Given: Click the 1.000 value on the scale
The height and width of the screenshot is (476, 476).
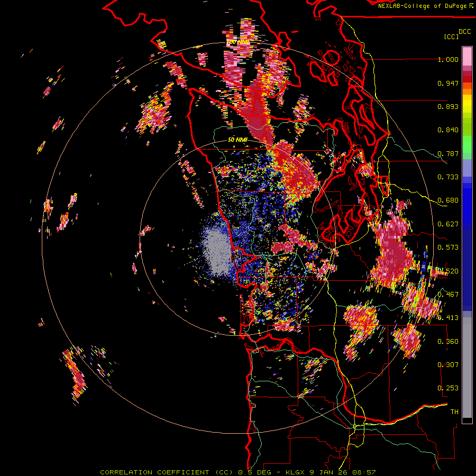Looking at the screenshot, I should click(448, 60).
